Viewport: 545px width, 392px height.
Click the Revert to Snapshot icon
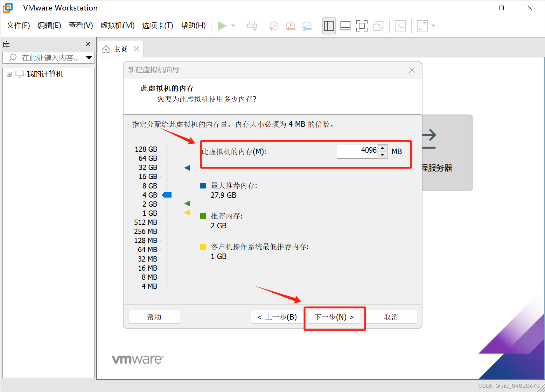point(291,26)
